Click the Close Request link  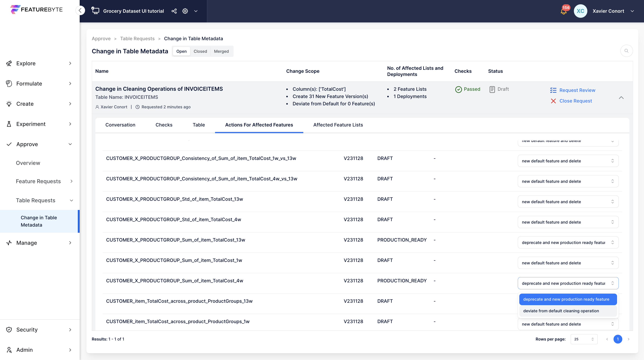tap(576, 101)
